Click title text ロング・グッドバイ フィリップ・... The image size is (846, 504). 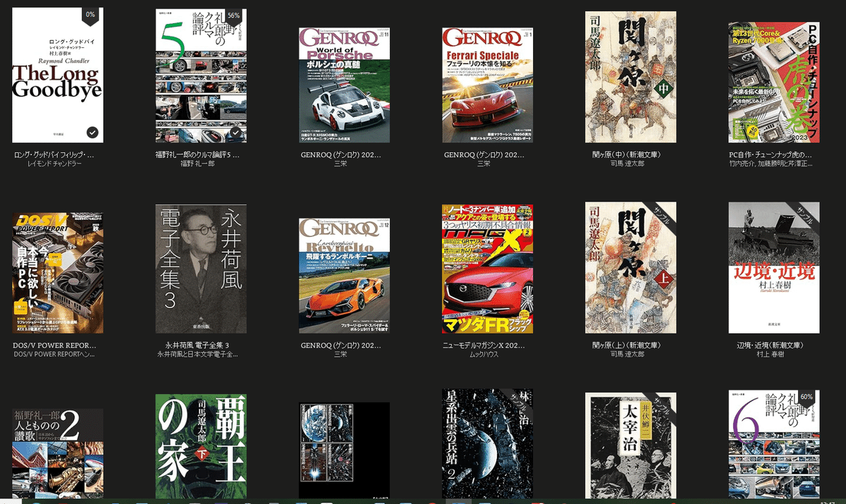click(x=54, y=154)
